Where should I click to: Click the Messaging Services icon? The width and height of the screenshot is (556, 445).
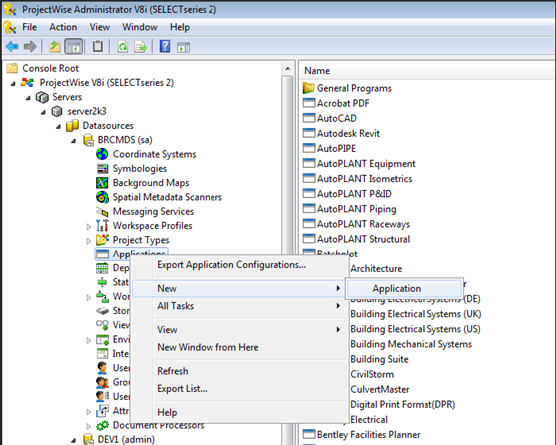point(102,211)
